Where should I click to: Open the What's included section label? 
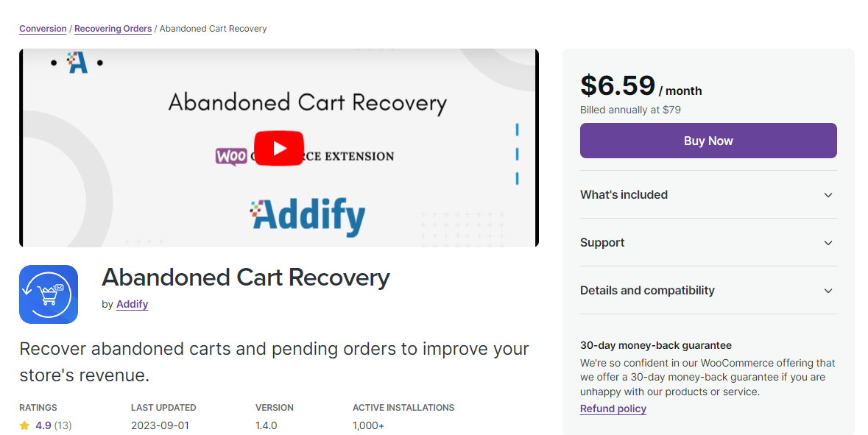pos(624,195)
